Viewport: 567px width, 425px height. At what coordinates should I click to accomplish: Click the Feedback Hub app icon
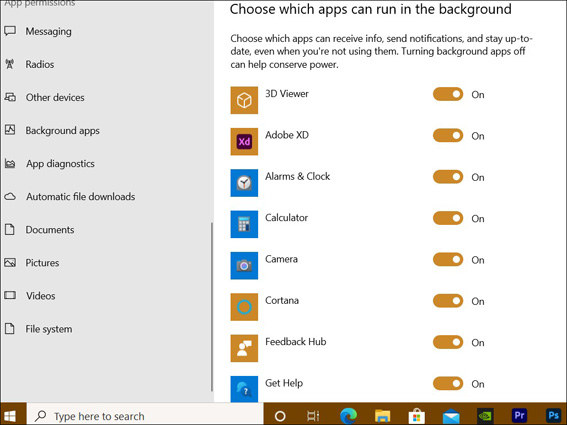[x=244, y=348]
